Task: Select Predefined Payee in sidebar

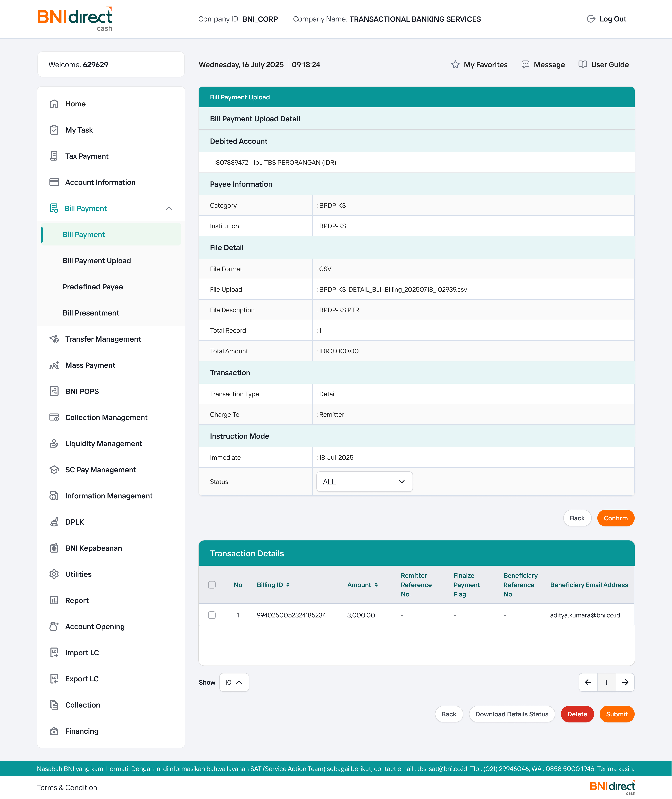Action: [x=93, y=287]
